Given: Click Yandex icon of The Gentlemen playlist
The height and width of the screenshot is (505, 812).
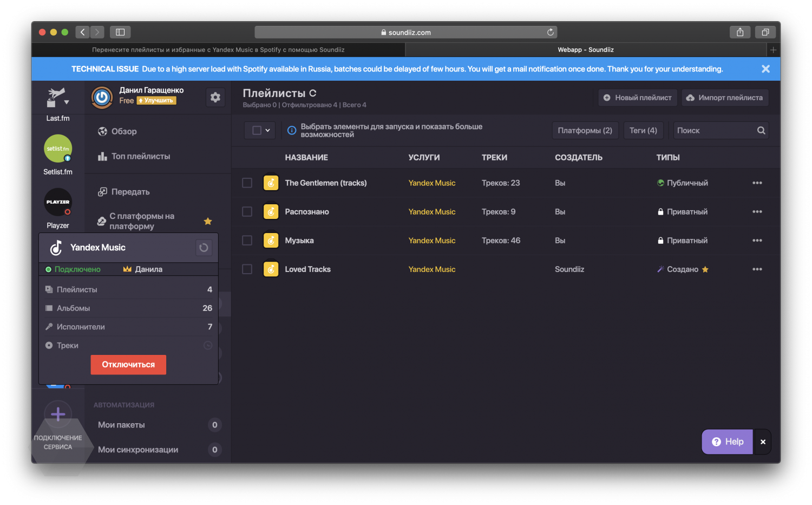Looking at the screenshot, I should 271,183.
